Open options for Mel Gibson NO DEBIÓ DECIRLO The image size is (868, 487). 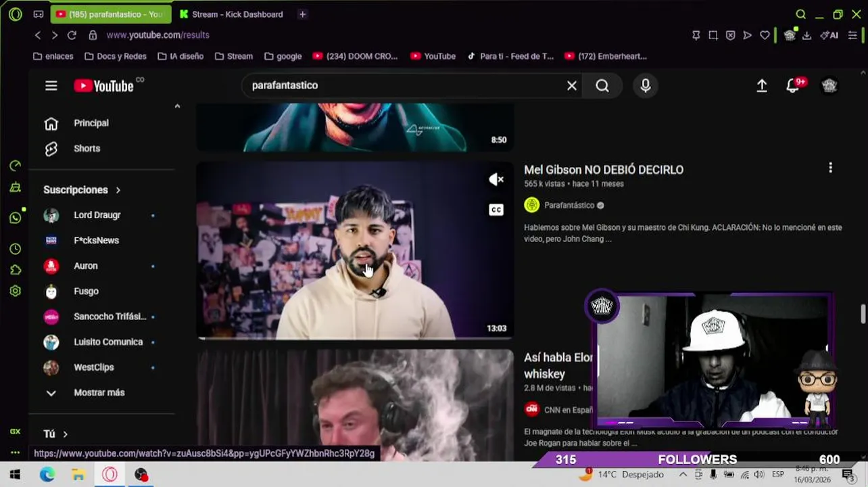point(830,168)
